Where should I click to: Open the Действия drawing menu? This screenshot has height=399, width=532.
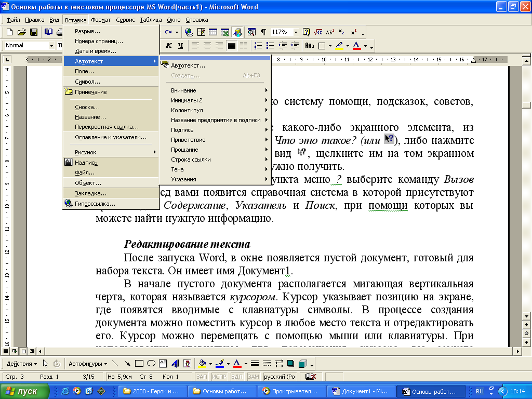[x=21, y=364]
